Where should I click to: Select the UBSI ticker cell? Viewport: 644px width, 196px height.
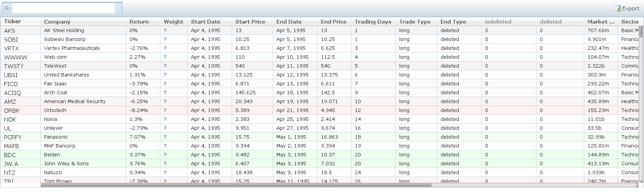pos(21,75)
